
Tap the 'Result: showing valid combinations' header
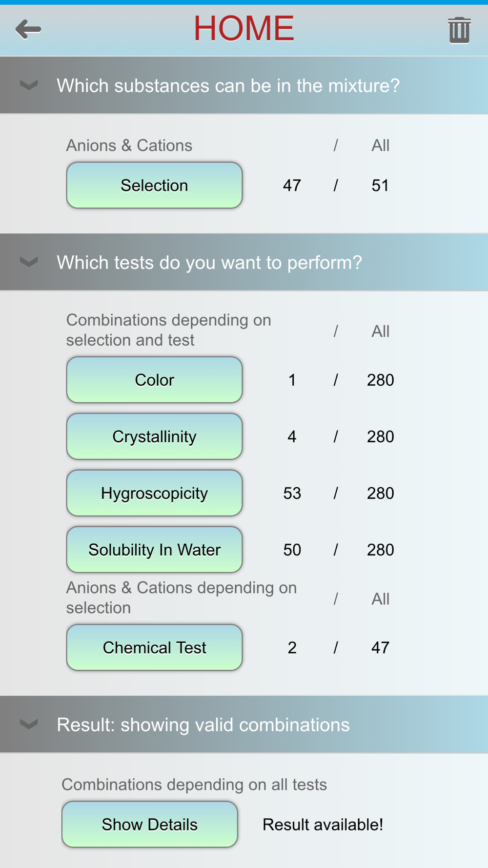(x=203, y=725)
